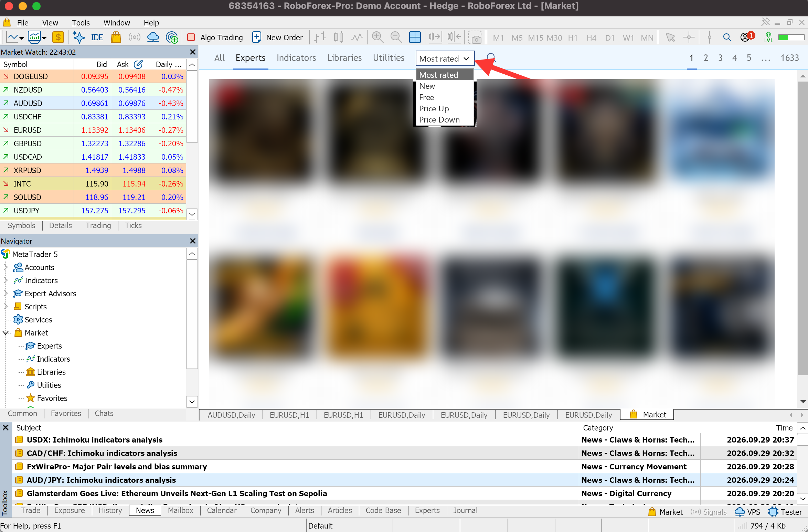This screenshot has width=808, height=532.
Task: Choose Price Down in the sort list
Action: [445, 120]
